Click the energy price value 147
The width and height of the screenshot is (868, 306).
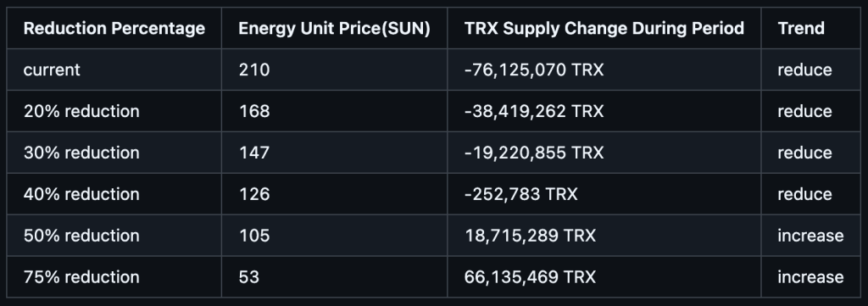point(254,153)
